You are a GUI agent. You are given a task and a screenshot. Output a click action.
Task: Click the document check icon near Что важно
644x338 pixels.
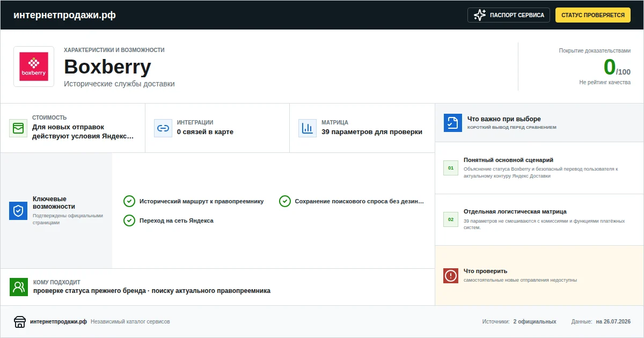[x=453, y=123]
